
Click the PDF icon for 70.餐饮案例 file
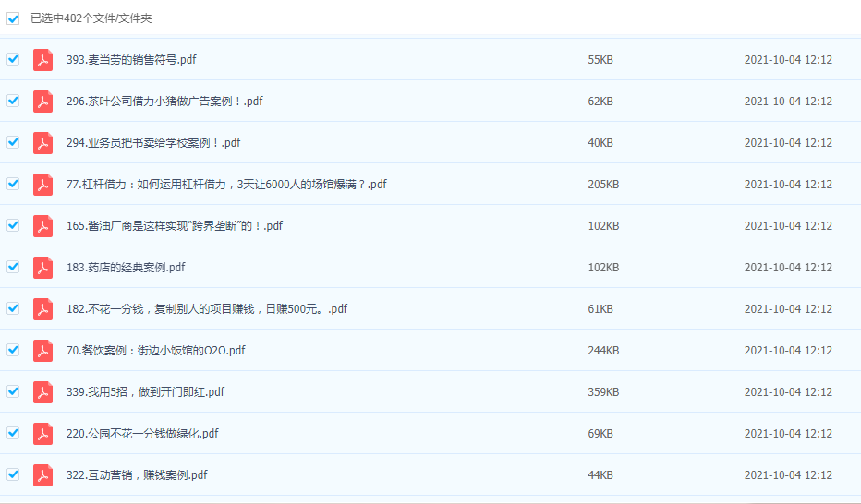coord(42,351)
